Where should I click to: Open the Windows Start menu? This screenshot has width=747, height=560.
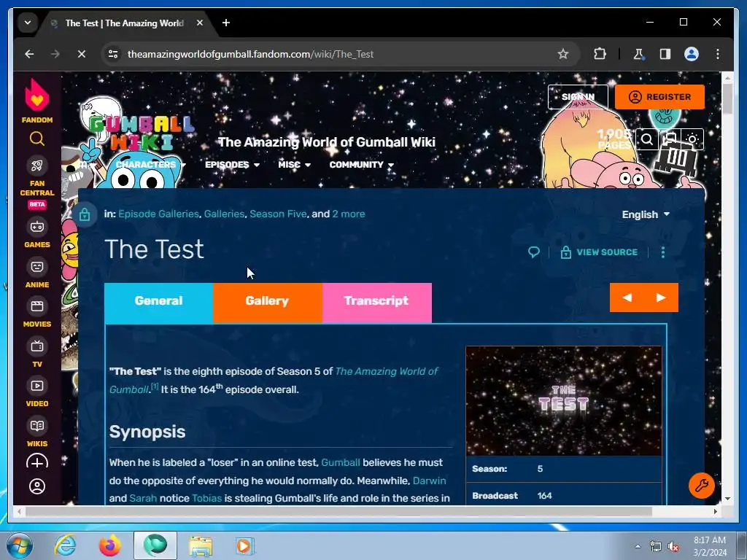coord(19,545)
